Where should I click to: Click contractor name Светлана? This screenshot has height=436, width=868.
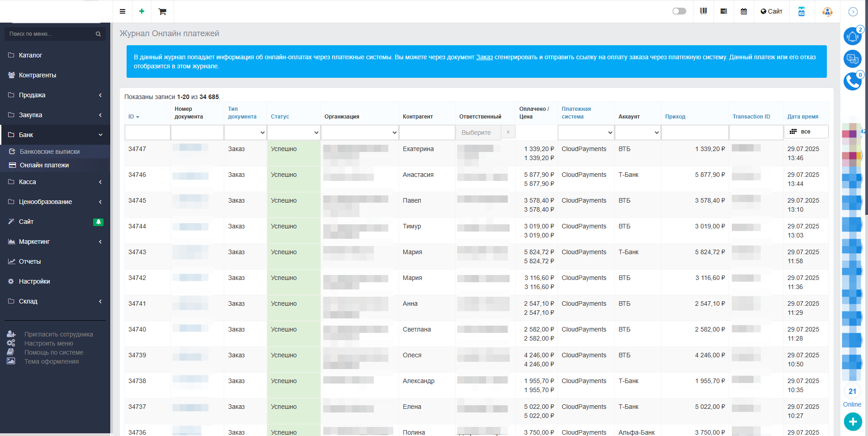point(417,329)
